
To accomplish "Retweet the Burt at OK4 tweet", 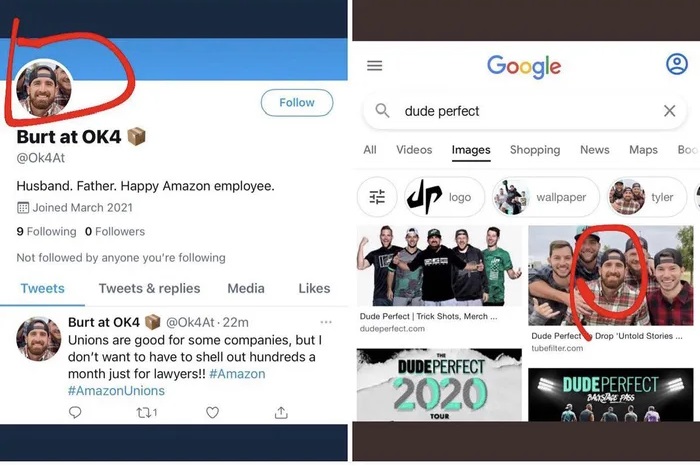I will coord(144,412).
